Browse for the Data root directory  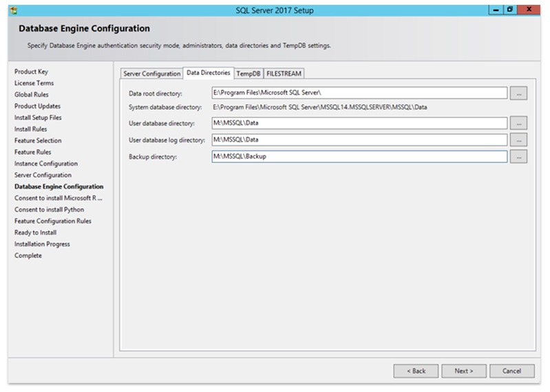[518, 93]
